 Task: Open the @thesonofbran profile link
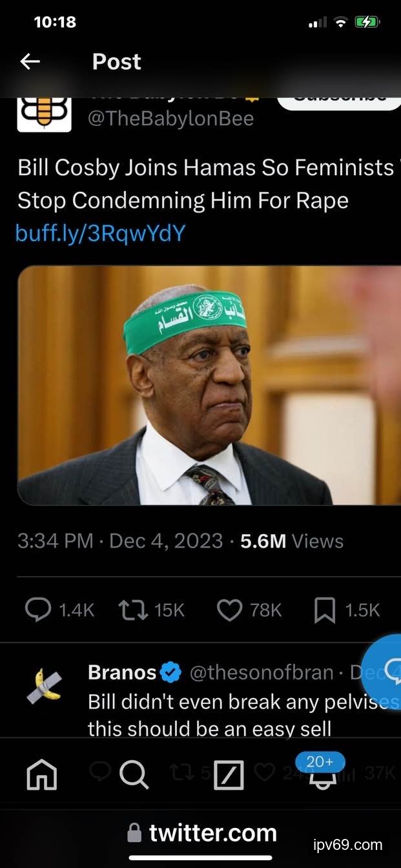[x=262, y=673]
